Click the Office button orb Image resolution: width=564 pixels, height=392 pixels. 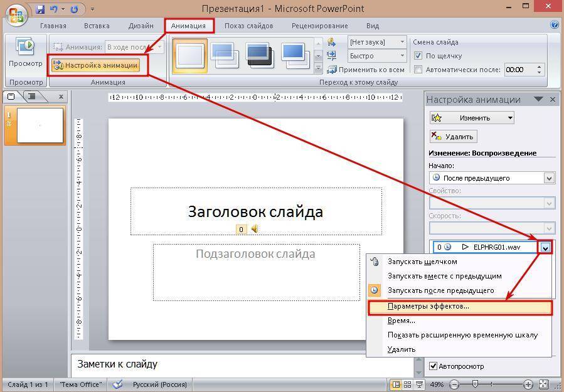pos(16,14)
